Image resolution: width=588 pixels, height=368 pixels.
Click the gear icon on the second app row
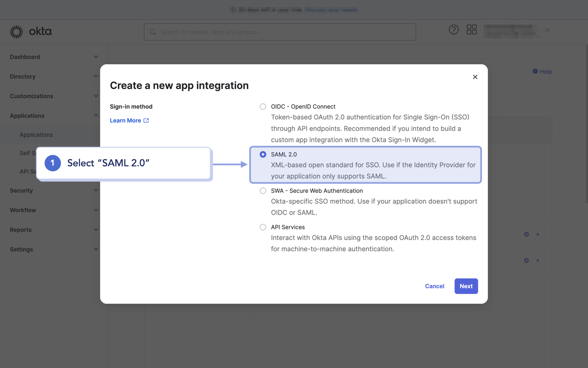pyautogui.click(x=526, y=260)
